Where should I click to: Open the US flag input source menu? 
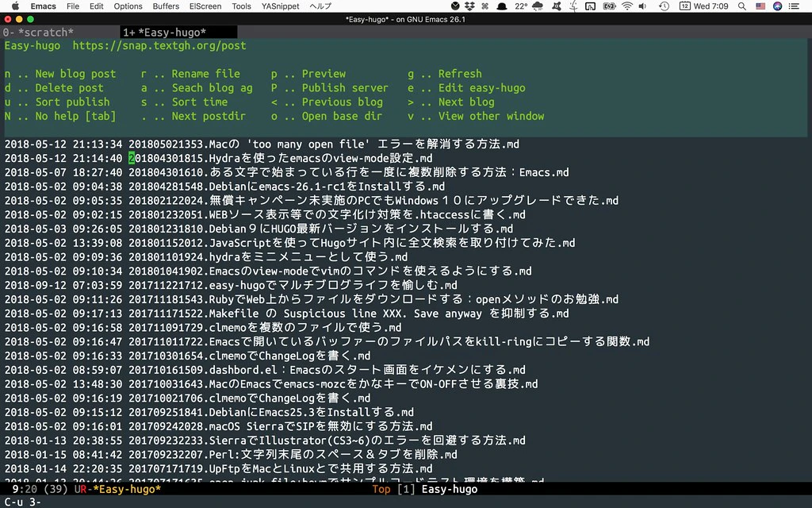(760, 6)
